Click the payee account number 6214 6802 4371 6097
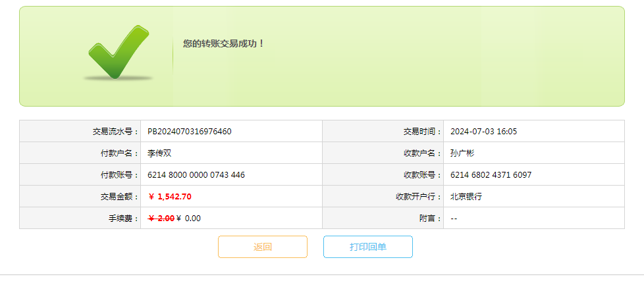This screenshot has height=285, width=644. [x=491, y=174]
